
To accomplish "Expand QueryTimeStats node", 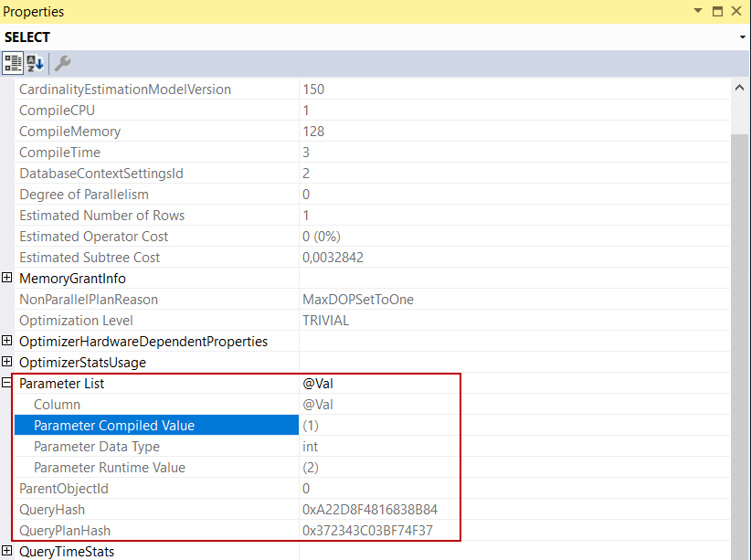I will click(6, 551).
